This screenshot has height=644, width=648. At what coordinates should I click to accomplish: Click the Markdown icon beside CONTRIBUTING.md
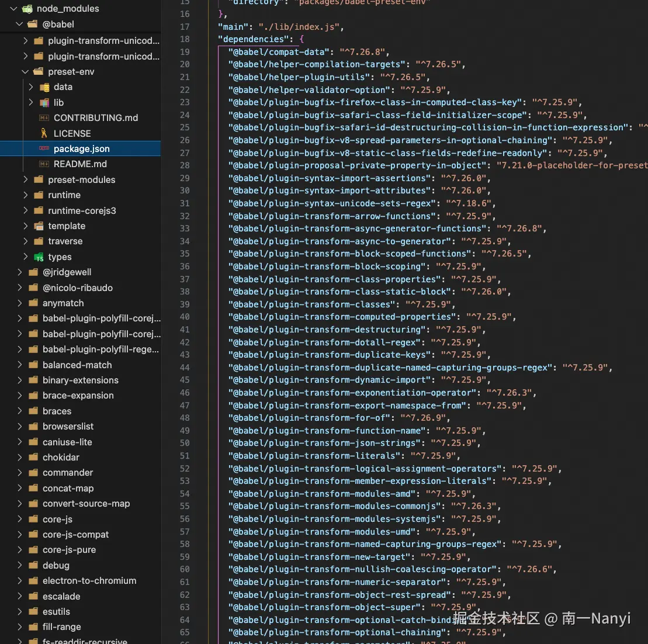pyautogui.click(x=44, y=117)
